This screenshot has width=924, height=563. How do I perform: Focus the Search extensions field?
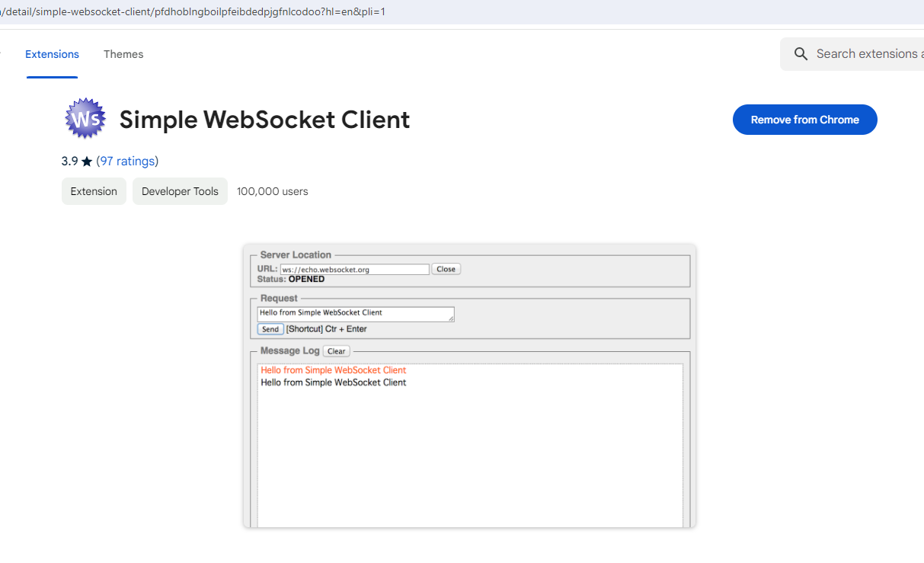coord(852,54)
